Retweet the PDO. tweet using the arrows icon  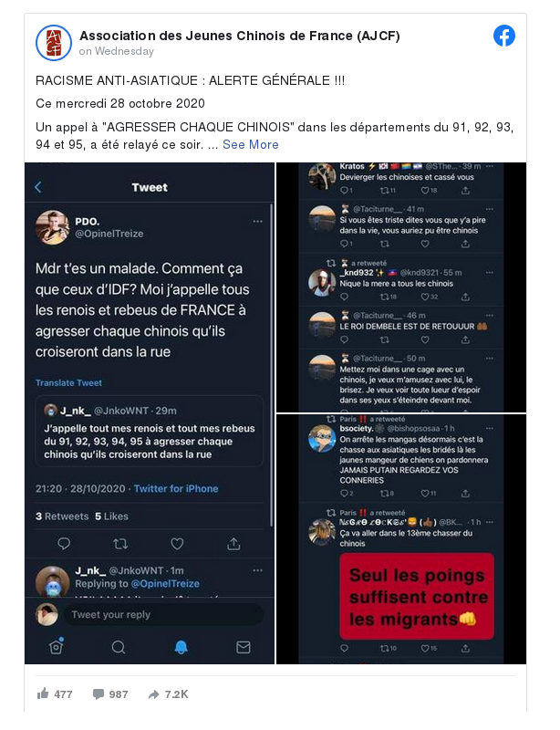[120, 543]
